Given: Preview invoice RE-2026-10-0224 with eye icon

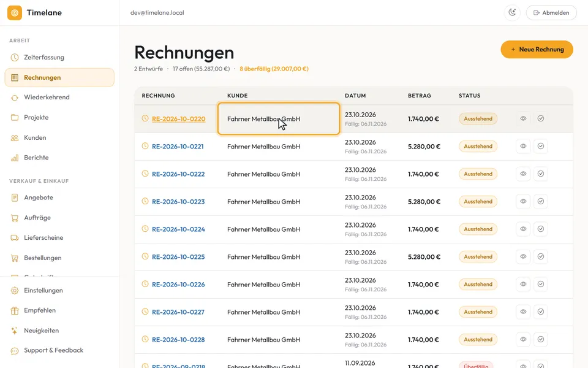Looking at the screenshot, I should coord(523,229).
